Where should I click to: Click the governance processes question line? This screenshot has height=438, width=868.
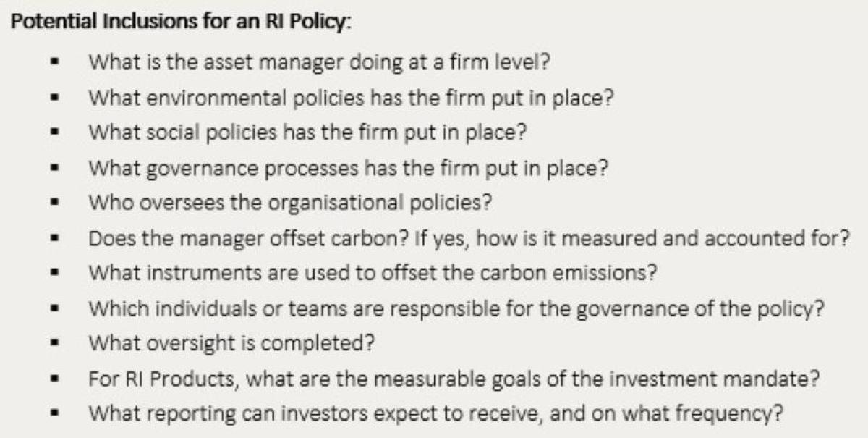pyautogui.click(x=348, y=167)
